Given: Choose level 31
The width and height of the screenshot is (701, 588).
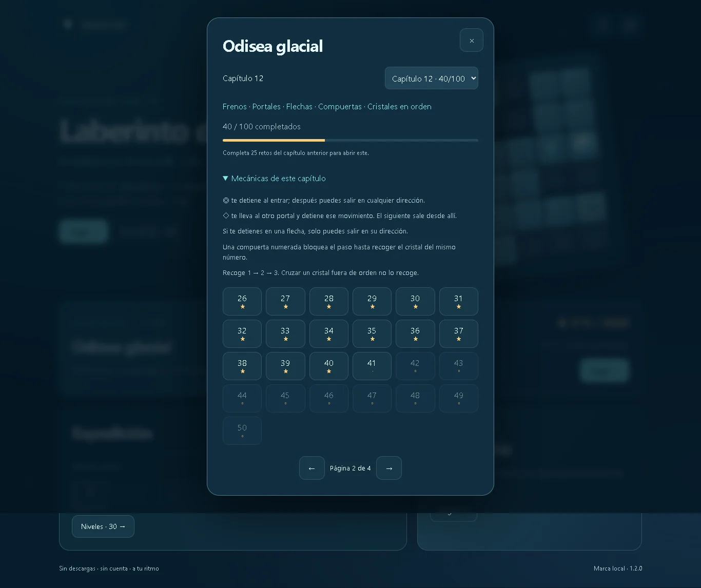Looking at the screenshot, I should [x=459, y=302].
